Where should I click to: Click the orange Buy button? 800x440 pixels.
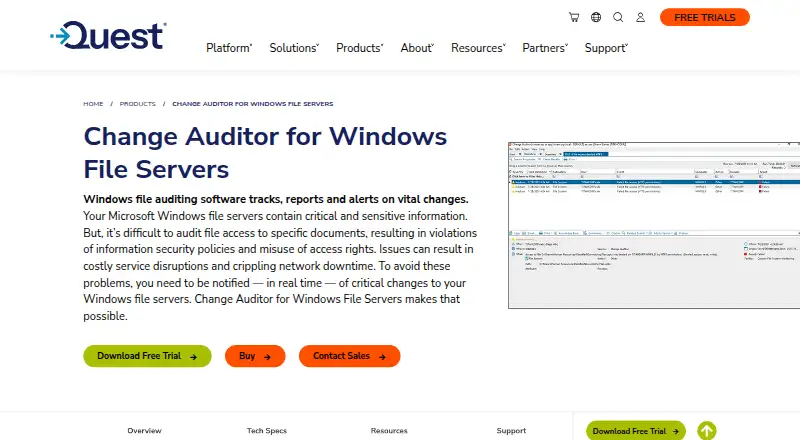click(x=255, y=356)
